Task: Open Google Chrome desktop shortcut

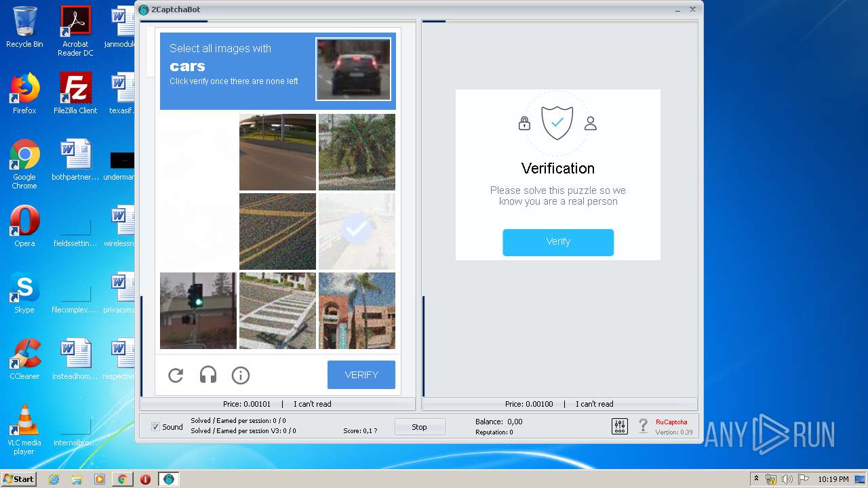Action: click(x=24, y=164)
